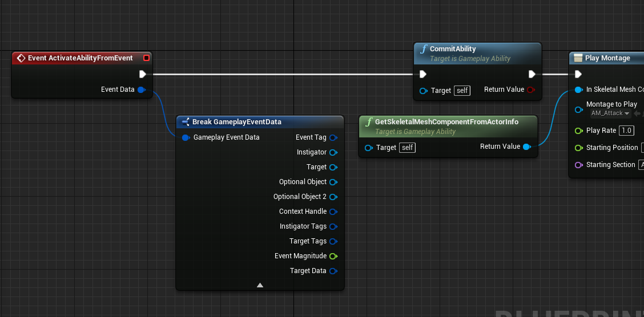Click the CommitAbility exec output pin

click(x=532, y=74)
